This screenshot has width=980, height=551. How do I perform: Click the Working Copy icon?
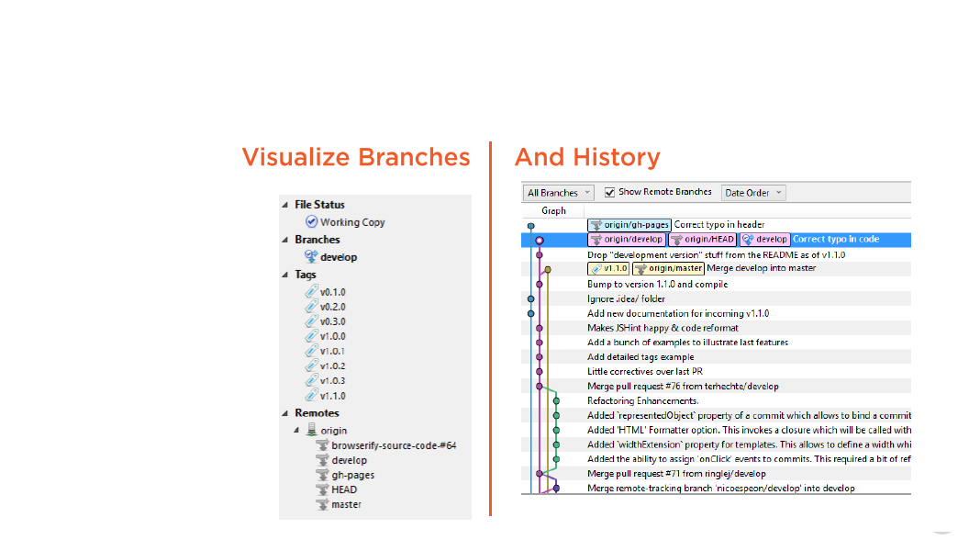312,222
